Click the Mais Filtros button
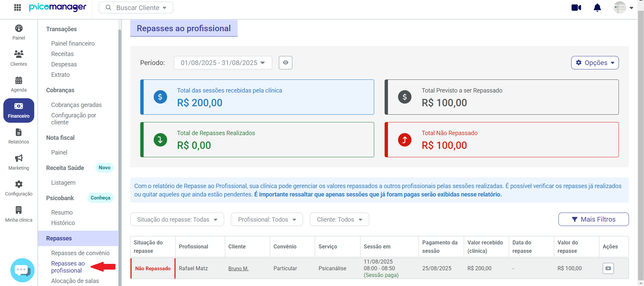Viewport: 644px width, 286px height. pyautogui.click(x=593, y=219)
